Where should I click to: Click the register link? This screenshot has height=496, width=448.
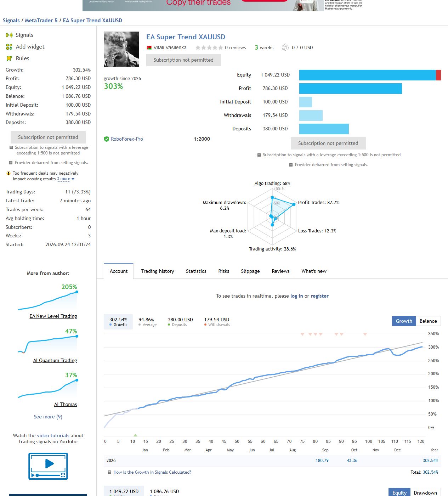point(319,296)
